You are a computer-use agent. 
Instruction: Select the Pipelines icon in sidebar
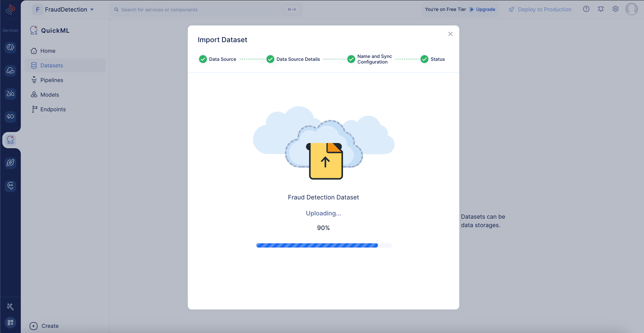tap(33, 80)
